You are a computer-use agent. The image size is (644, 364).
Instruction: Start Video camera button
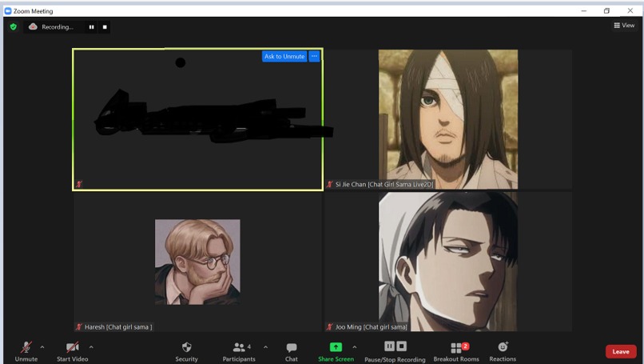[x=72, y=352]
